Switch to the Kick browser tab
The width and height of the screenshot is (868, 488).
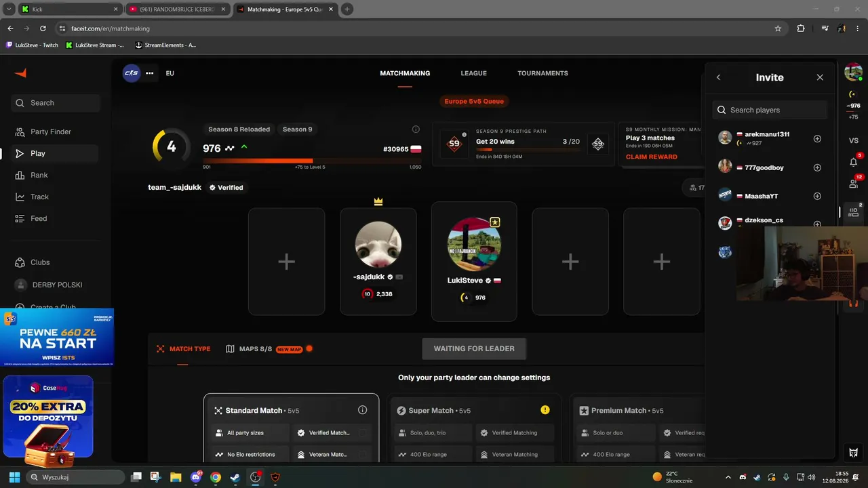(x=70, y=9)
